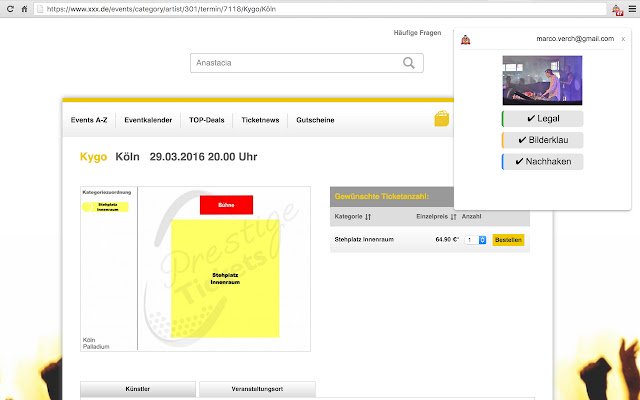Open the Häufige Fragen link

(417, 33)
